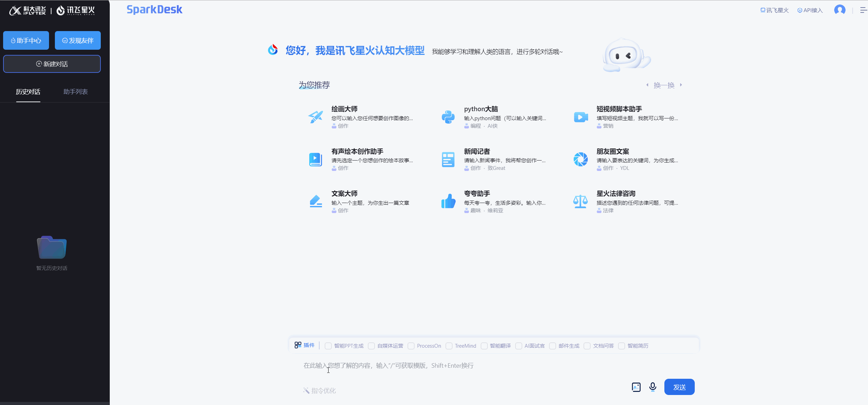This screenshot has height=405, width=868.
Task: Switch to the 助手列表 tab
Action: pyautogui.click(x=76, y=92)
